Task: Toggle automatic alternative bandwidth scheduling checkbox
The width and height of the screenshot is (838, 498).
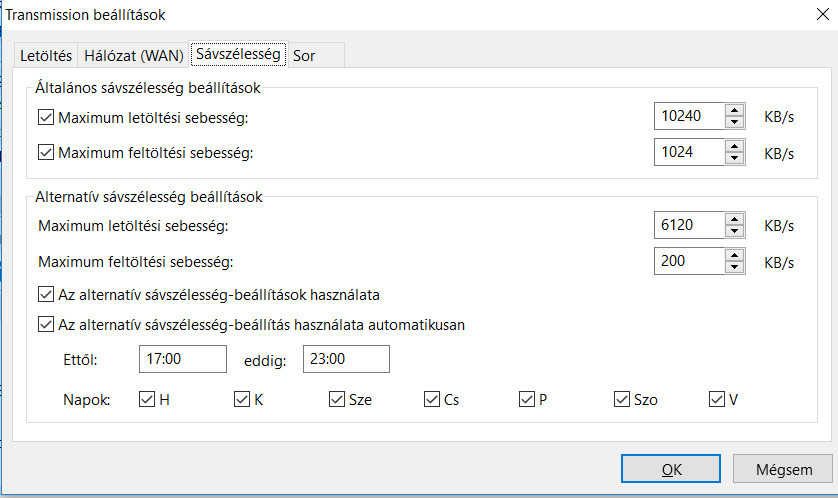Action: coord(45,324)
